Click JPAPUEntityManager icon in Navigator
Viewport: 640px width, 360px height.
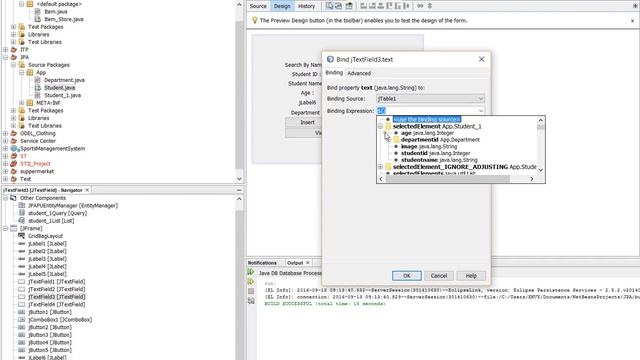[x=22, y=205]
